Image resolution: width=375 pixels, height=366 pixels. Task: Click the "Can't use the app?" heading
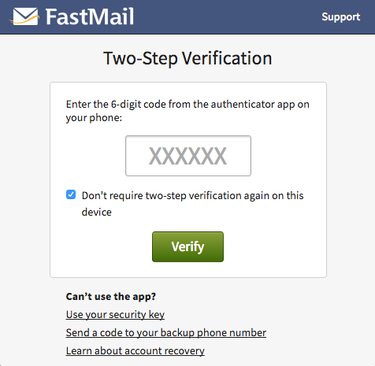[x=111, y=296]
